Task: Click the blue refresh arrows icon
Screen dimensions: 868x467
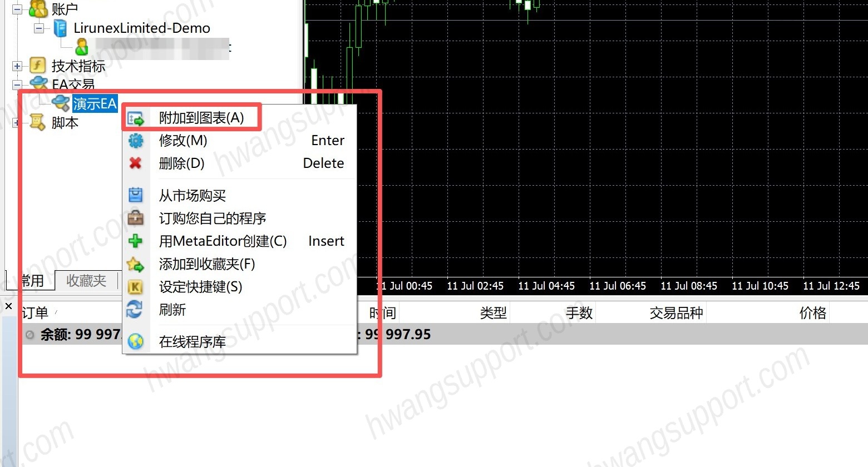Action: tap(135, 309)
